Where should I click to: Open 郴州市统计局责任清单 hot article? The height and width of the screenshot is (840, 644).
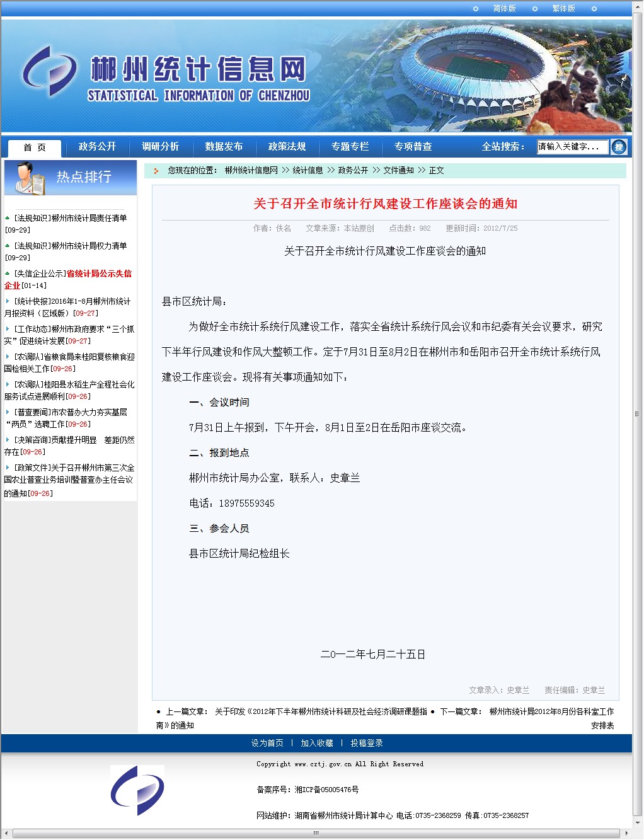(x=89, y=218)
